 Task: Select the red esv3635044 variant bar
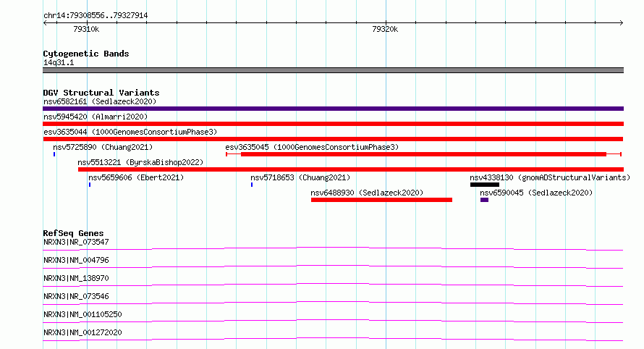pyautogui.click(x=333, y=139)
